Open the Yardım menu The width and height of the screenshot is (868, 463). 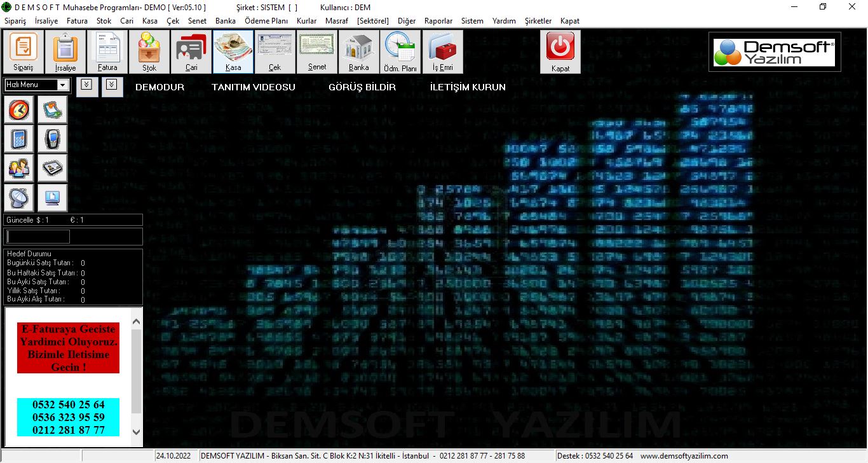coord(504,21)
